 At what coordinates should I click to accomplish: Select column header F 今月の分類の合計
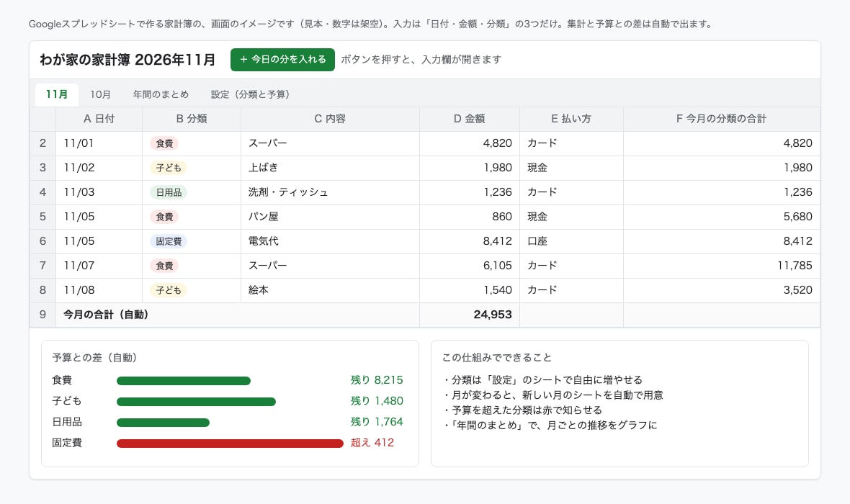coord(722,119)
